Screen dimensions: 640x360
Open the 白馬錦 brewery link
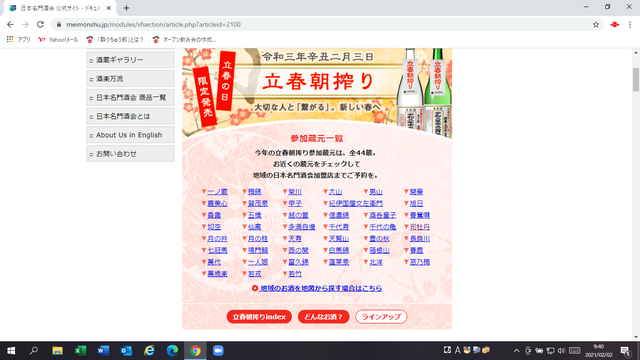pos(339,250)
